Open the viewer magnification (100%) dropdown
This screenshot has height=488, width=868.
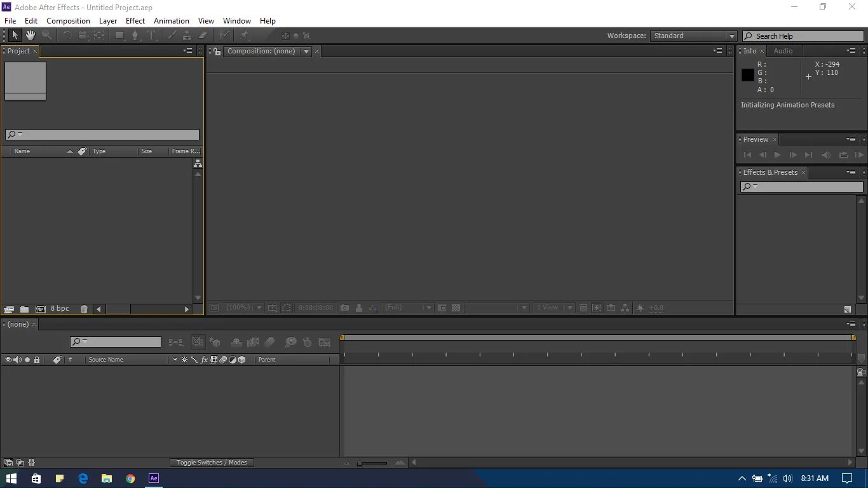(x=243, y=308)
